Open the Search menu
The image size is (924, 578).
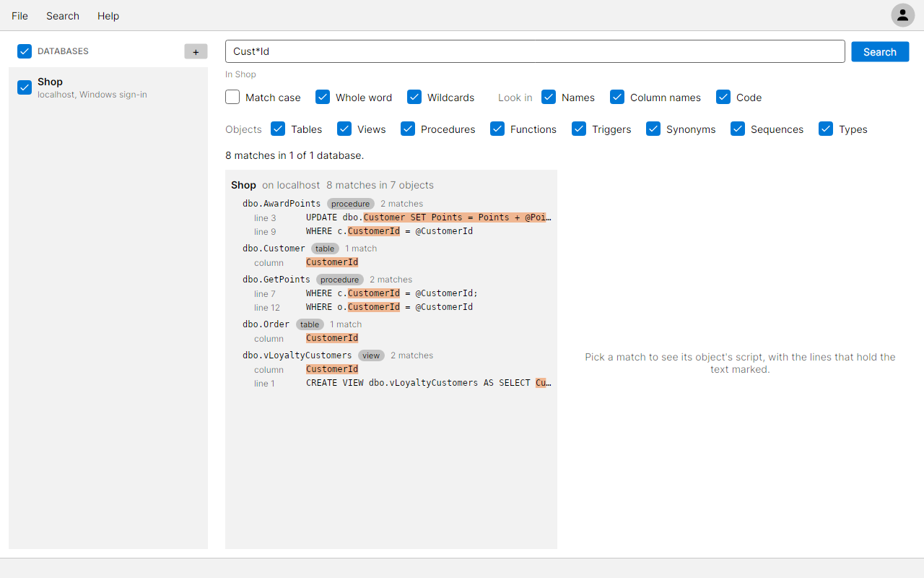[63, 16]
